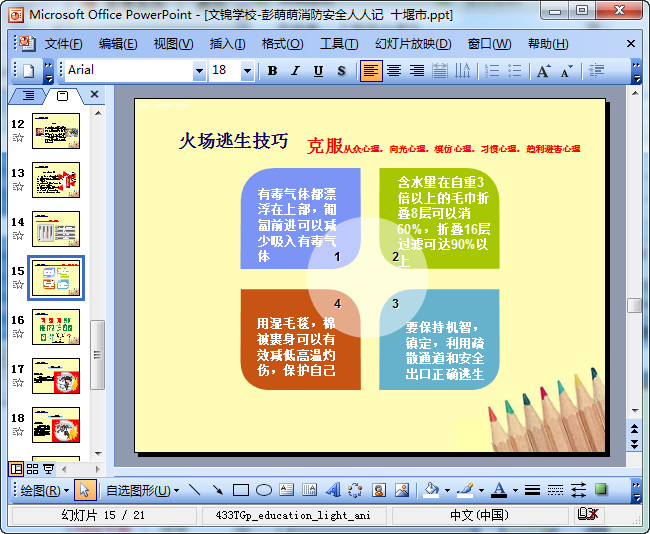Toggle bulleted list
Image resolution: width=650 pixels, height=534 pixels.
click(x=514, y=71)
